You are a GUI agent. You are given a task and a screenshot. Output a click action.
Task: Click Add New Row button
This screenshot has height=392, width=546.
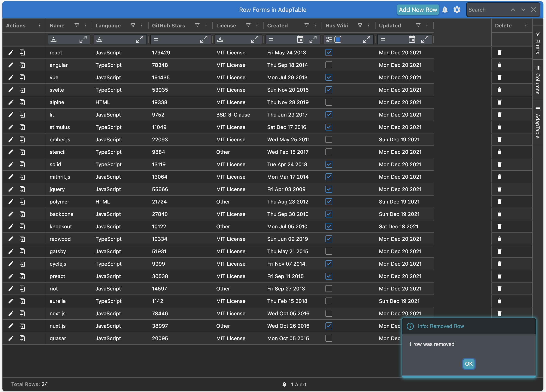pos(418,10)
